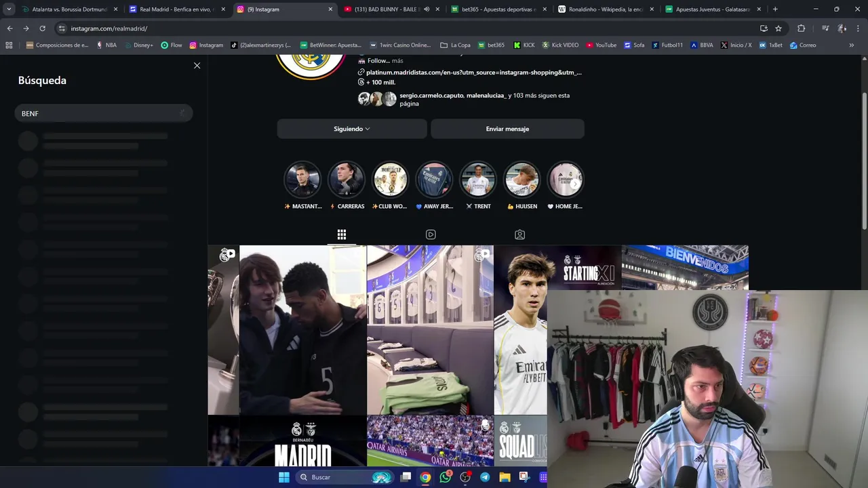Image resolution: width=868 pixels, height=488 pixels.
Task: Open Telegram from the taskbar
Action: pyautogui.click(x=485, y=477)
